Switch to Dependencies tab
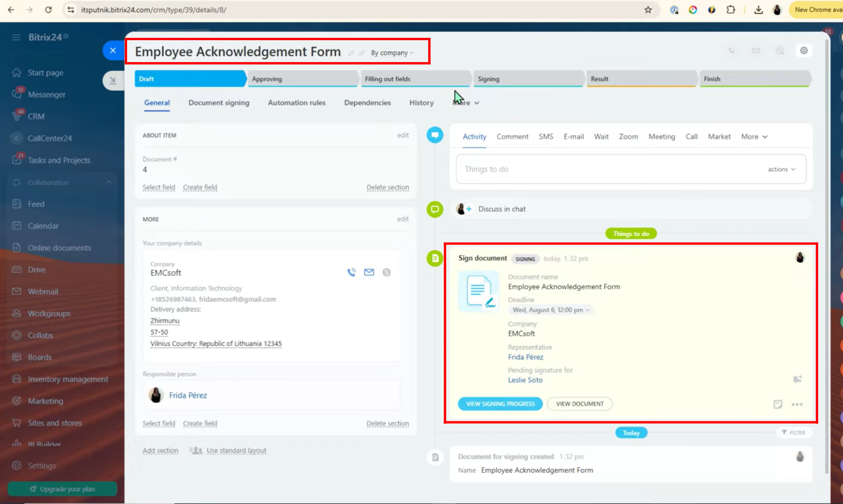Screen dimensions: 843x504 click(368, 103)
